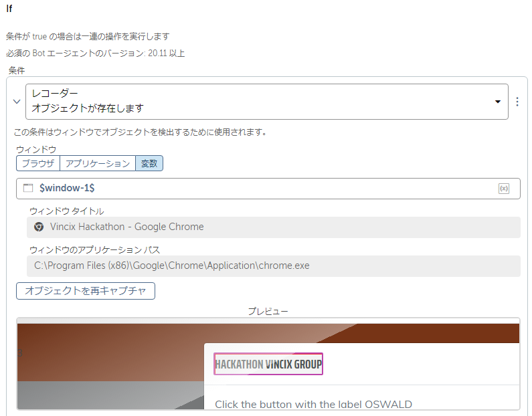Screen dimensions: 532x416
Task: Click the プレビュー label
Action: click(x=268, y=311)
